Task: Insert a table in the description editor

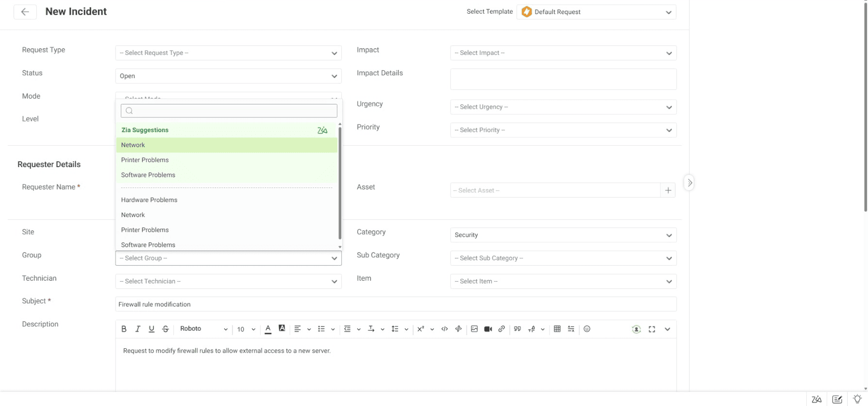Action: [557, 329]
